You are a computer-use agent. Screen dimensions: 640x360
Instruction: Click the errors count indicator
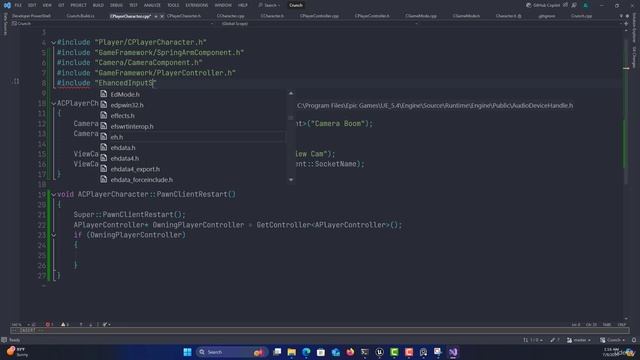[x=49, y=325]
